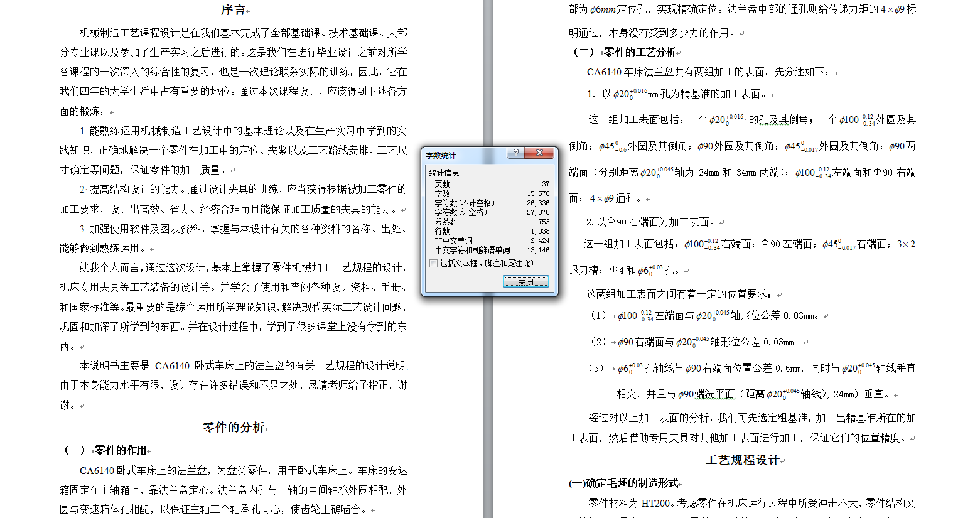Select the 字数 value 15,570
Image resolution: width=980 pixels, height=518 pixels.
pyautogui.click(x=538, y=193)
